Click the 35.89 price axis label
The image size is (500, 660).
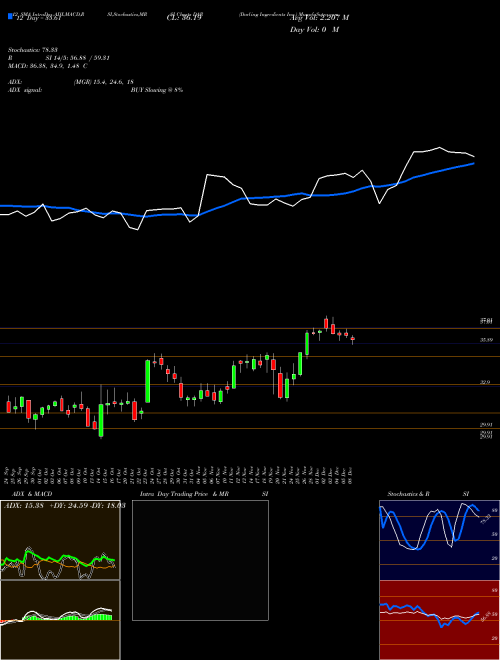(486, 340)
